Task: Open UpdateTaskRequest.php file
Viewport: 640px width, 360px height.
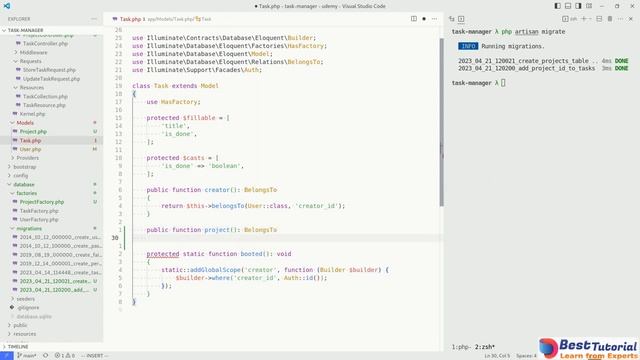Action: click(x=51, y=79)
